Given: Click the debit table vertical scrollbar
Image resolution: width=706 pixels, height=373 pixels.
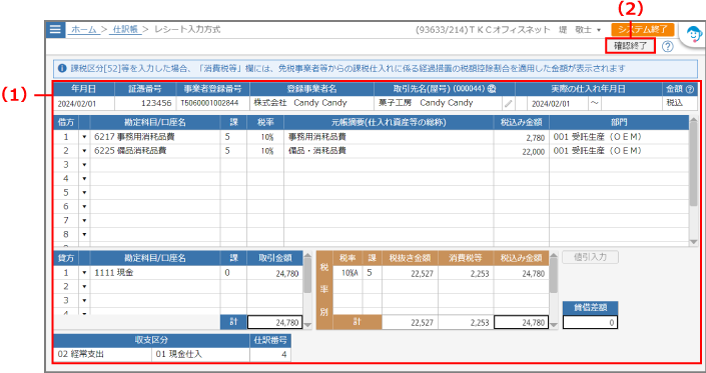Looking at the screenshot, I should tap(693, 180).
